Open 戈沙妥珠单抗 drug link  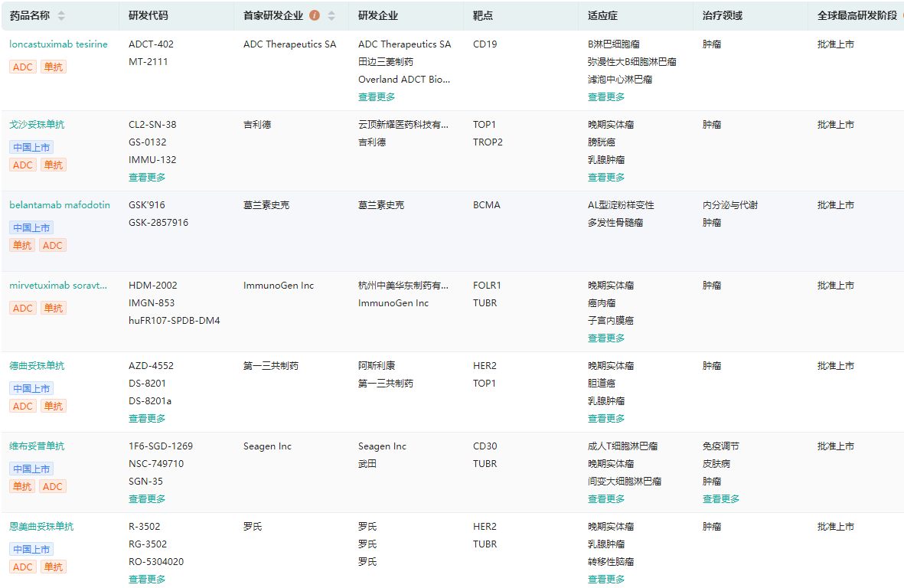[37, 125]
